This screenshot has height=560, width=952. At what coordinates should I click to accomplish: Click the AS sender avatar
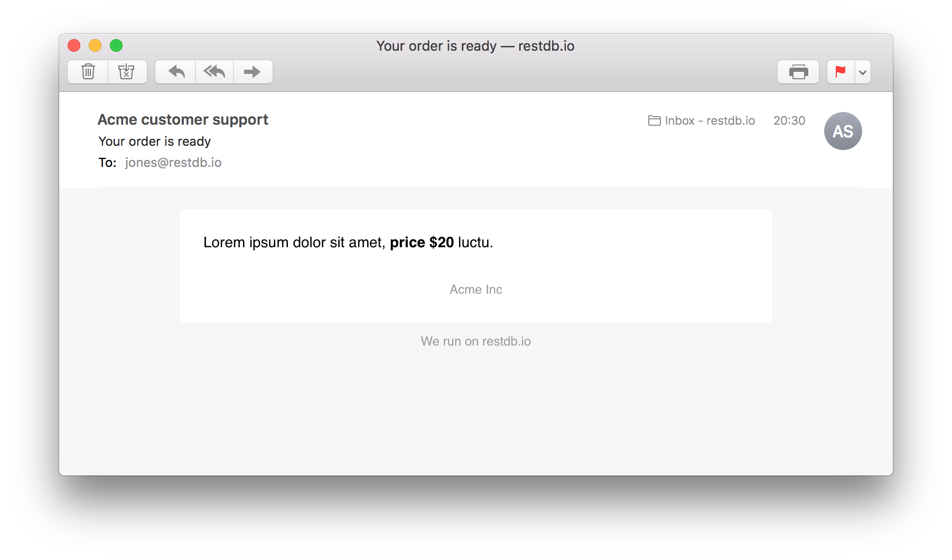tap(843, 131)
